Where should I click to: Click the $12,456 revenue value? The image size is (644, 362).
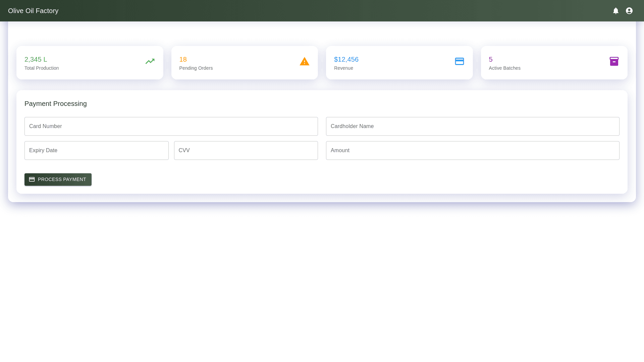pos(346,59)
